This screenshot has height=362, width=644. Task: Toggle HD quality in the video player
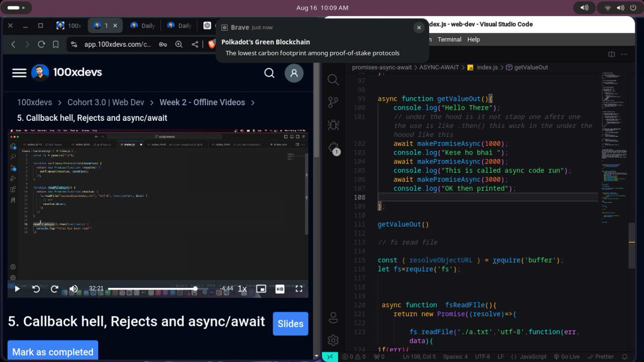279,289
